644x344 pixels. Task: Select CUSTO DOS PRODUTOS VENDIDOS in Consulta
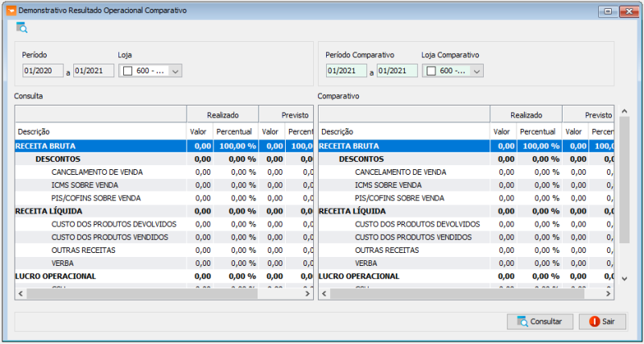[164, 237]
